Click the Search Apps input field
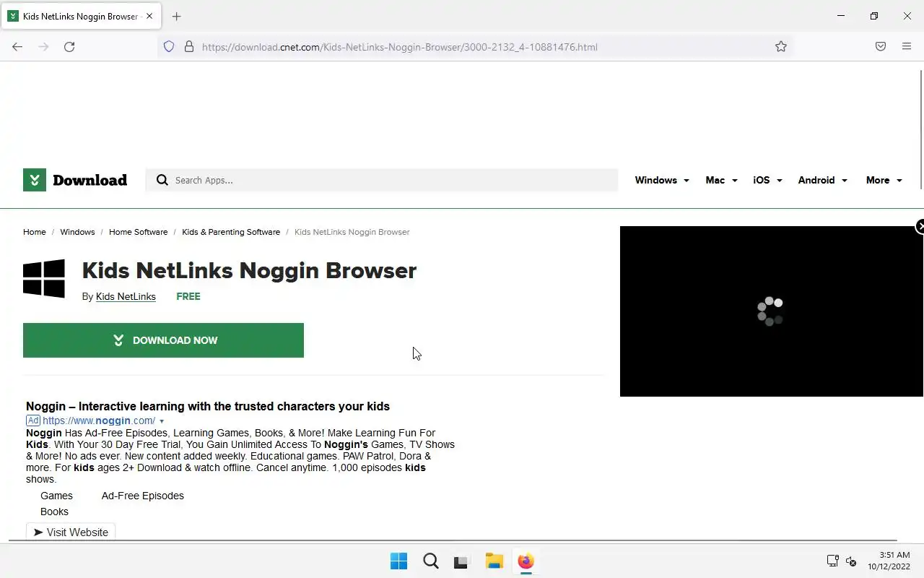The height and width of the screenshot is (578, 924). pos(382,180)
